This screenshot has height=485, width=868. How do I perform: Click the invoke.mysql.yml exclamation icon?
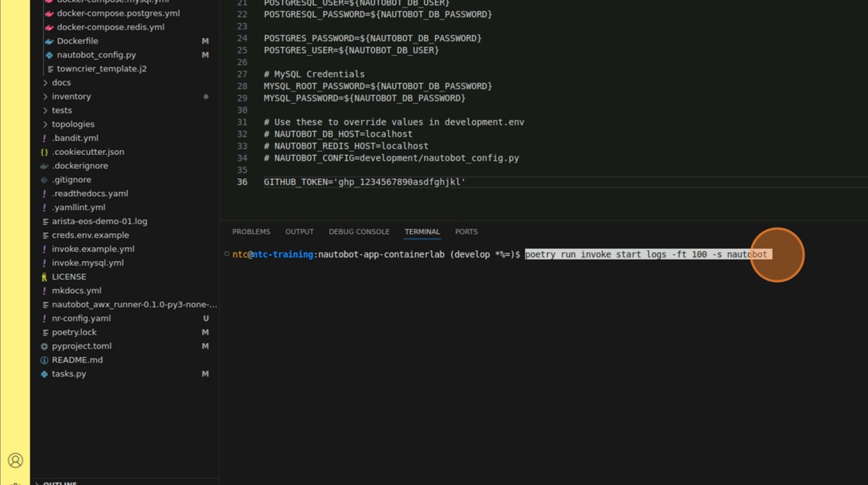pos(44,263)
